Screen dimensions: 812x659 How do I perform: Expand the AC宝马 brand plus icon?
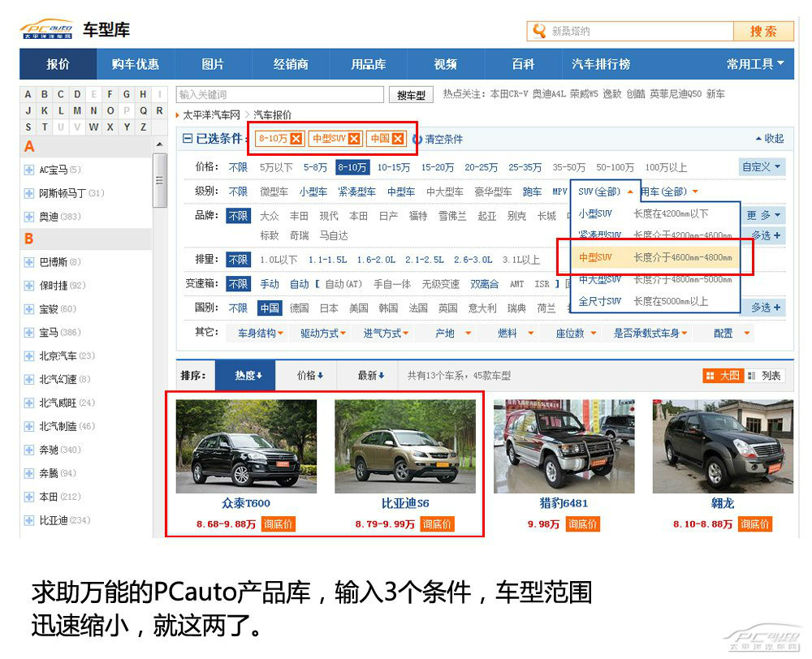29,170
